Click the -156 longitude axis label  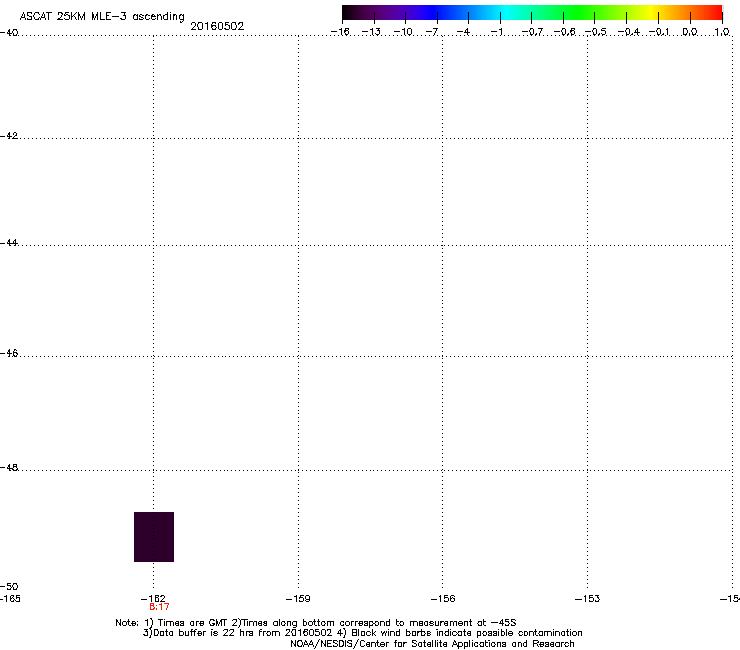[x=443, y=599]
